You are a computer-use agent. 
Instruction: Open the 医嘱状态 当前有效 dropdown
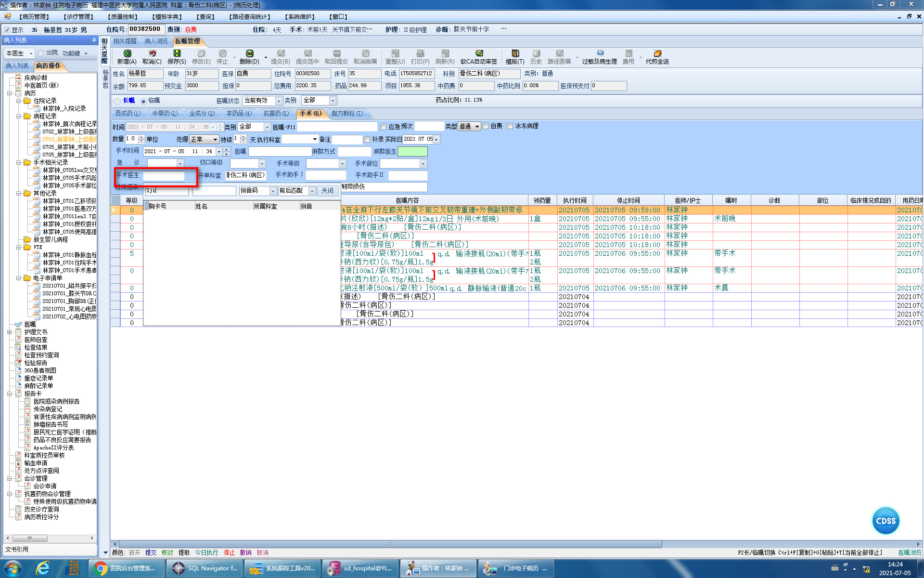(279, 101)
